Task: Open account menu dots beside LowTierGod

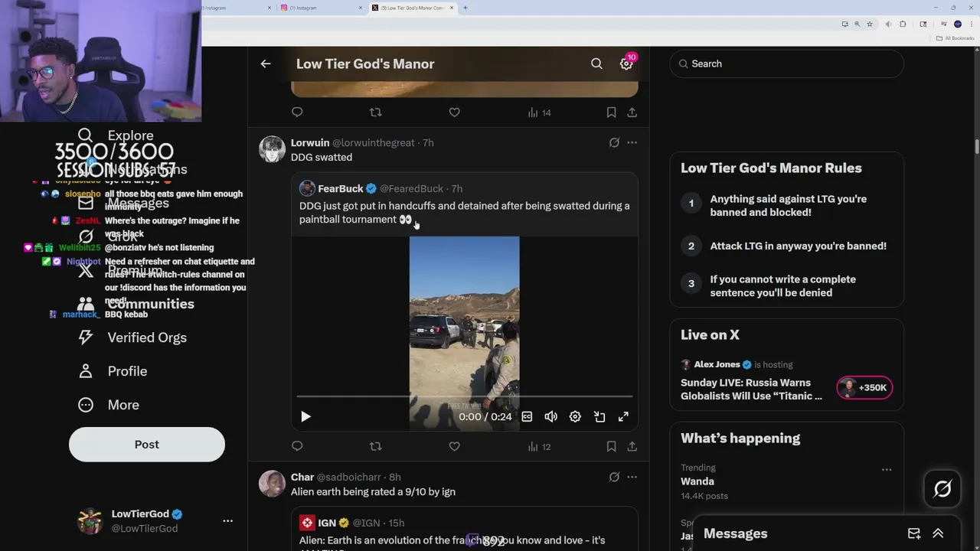Action: click(x=227, y=520)
